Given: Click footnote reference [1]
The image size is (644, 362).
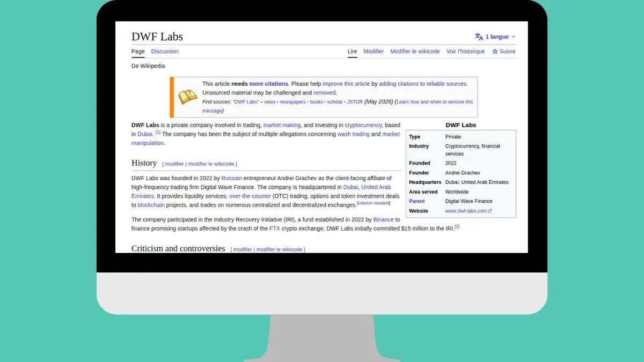Looking at the screenshot, I should coord(158,132).
